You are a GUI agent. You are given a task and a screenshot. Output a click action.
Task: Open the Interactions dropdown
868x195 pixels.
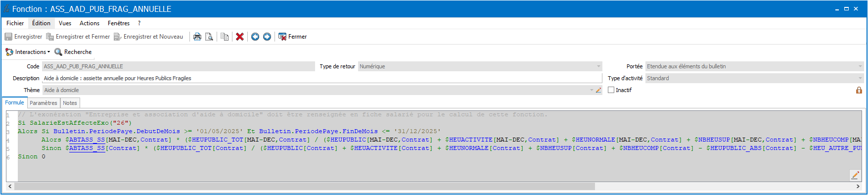pos(28,52)
